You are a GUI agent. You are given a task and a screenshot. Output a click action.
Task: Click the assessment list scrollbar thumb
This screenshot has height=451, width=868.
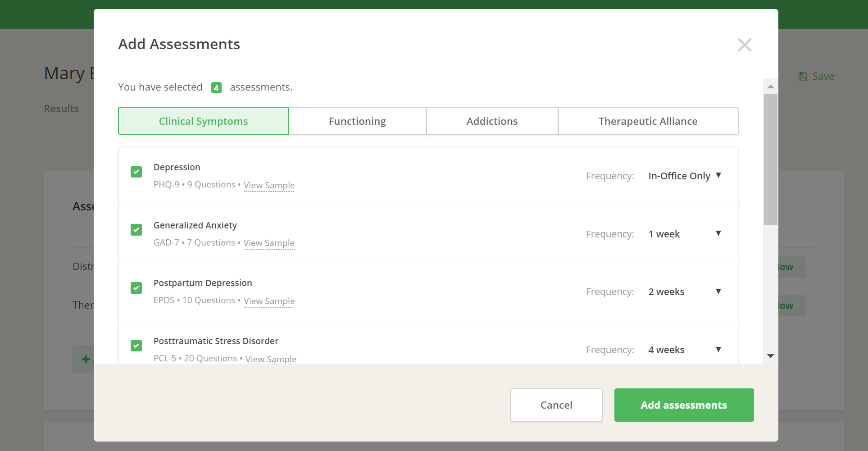771,159
